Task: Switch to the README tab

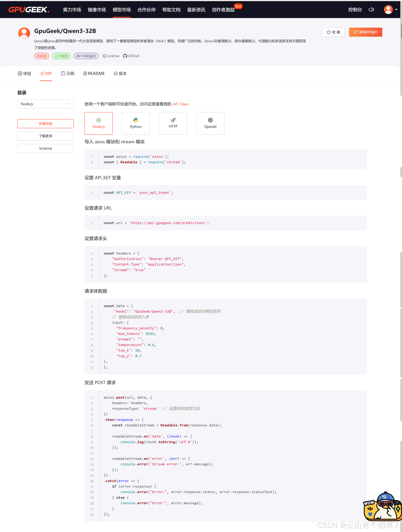Action: (94, 74)
